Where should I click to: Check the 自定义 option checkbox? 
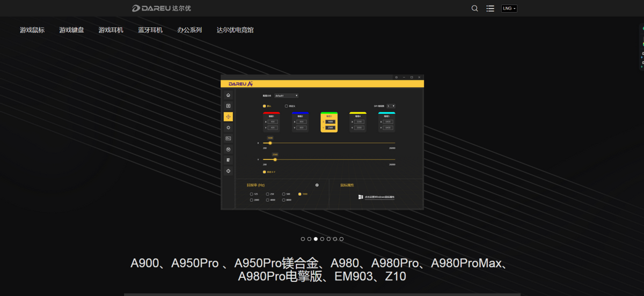286,106
